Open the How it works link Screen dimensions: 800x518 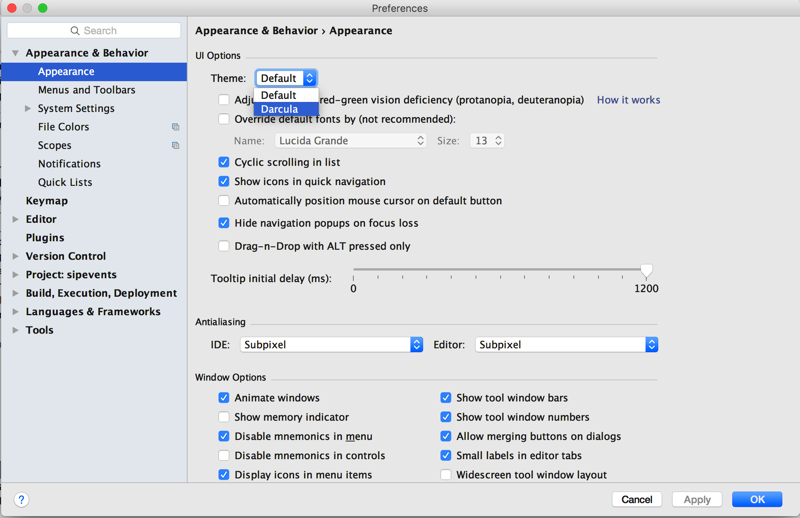pyautogui.click(x=628, y=100)
